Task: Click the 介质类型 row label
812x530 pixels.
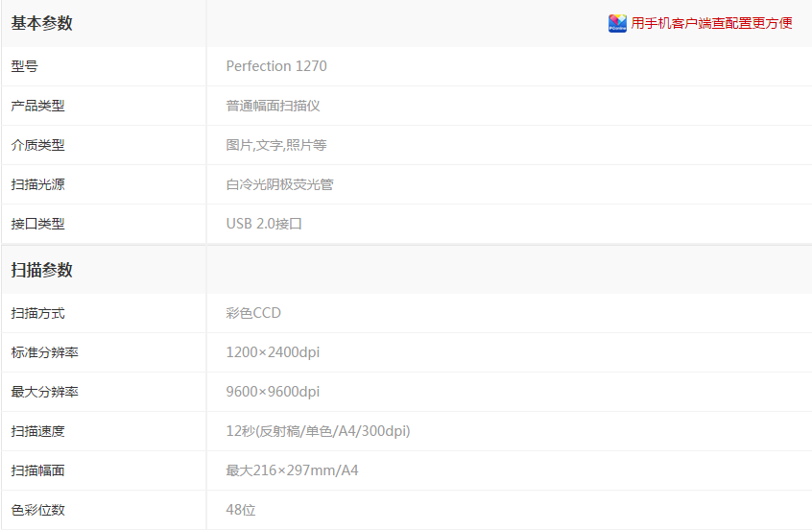Action: pos(37,145)
